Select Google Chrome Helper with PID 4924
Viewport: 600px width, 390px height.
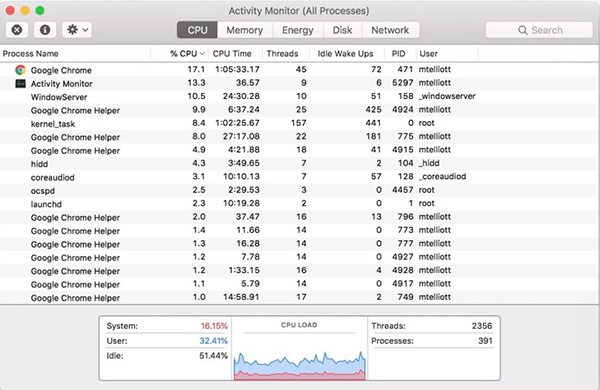[299, 110]
